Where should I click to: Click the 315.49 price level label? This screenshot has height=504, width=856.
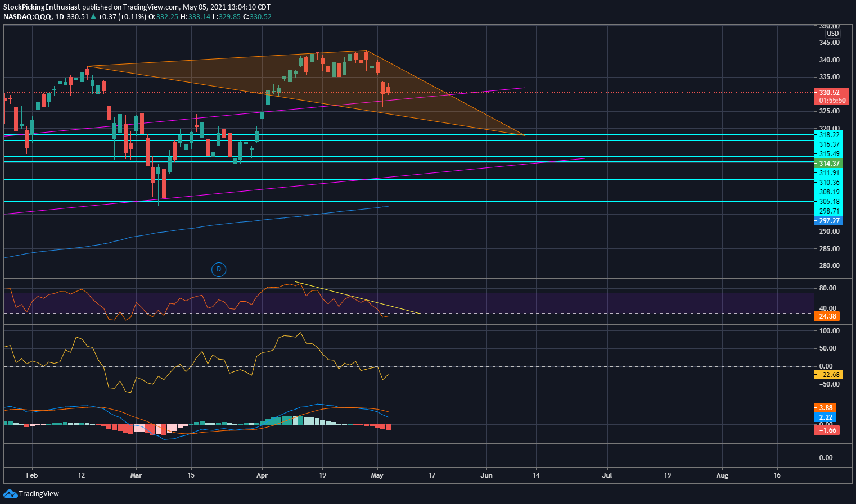coord(828,154)
